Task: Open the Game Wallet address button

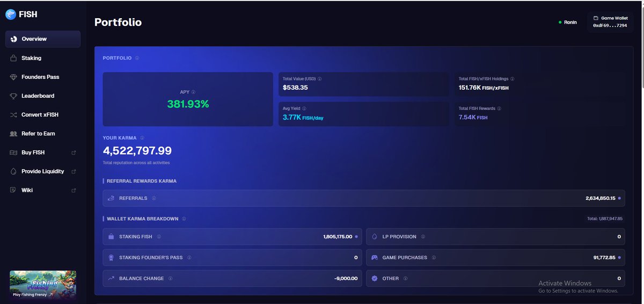Action: click(610, 22)
